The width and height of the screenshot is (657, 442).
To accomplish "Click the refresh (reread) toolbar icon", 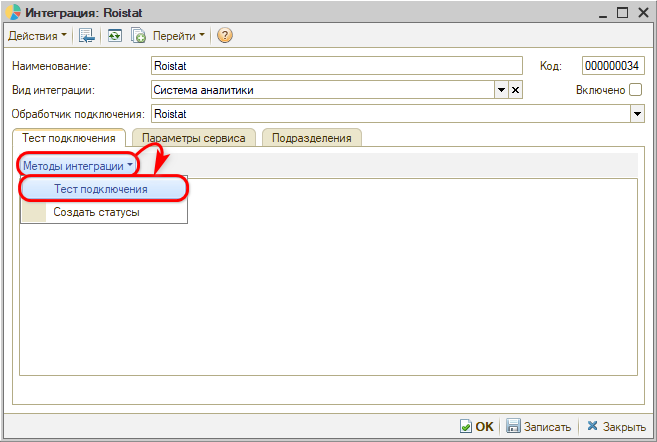I will [x=114, y=36].
